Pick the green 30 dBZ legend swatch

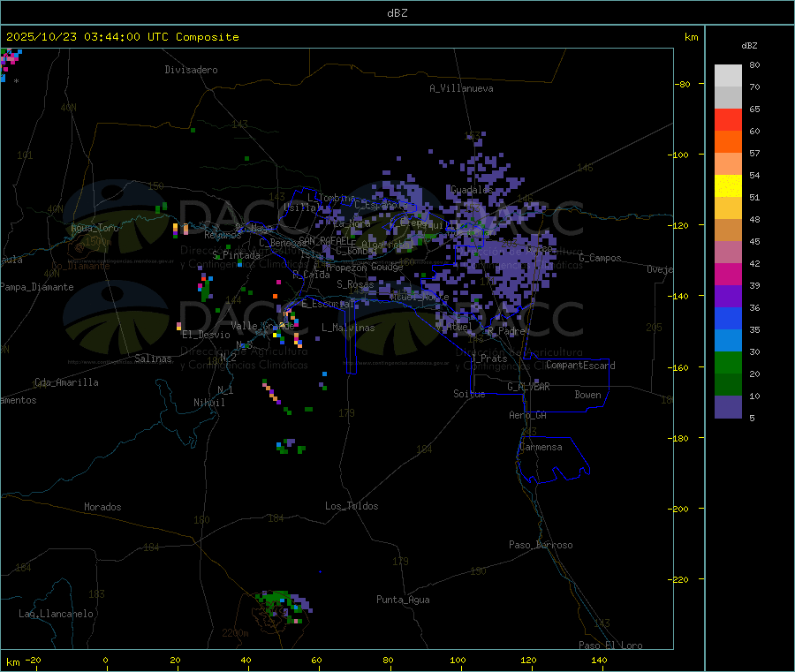click(728, 362)
